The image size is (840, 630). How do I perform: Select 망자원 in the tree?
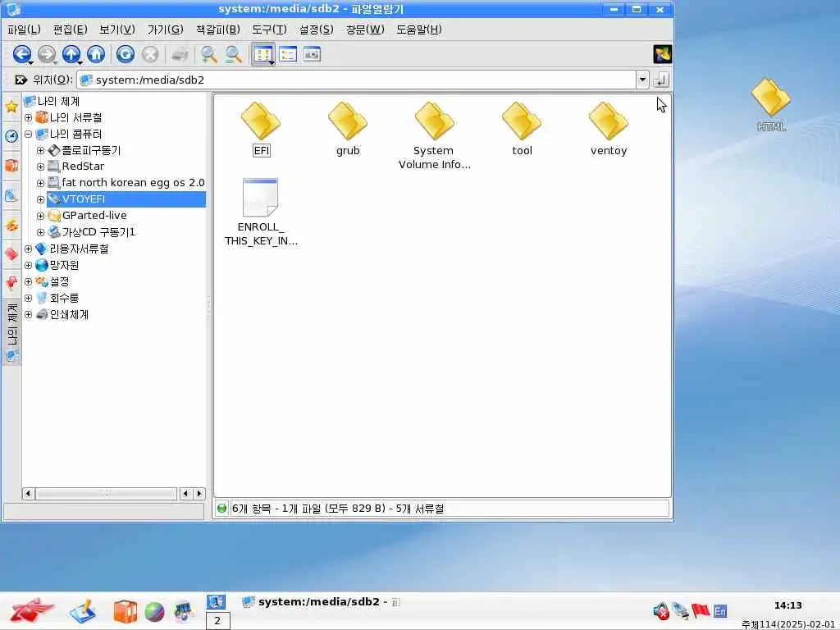(64, 265)
